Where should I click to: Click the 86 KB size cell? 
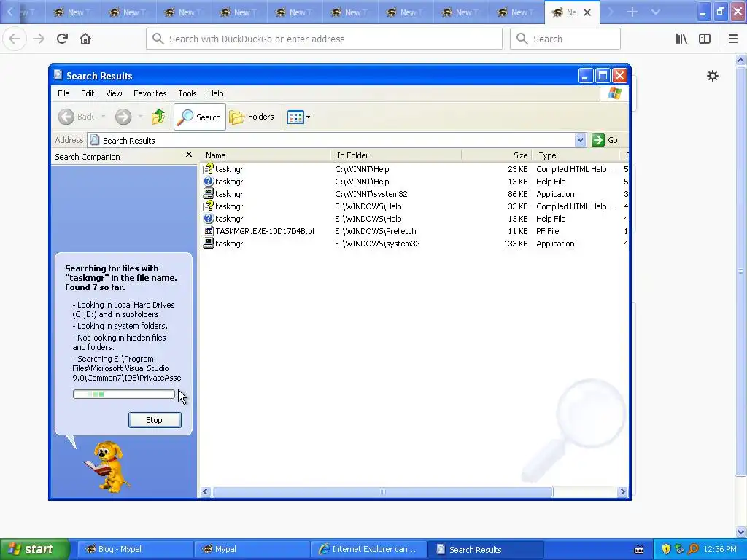click(517, 194)
